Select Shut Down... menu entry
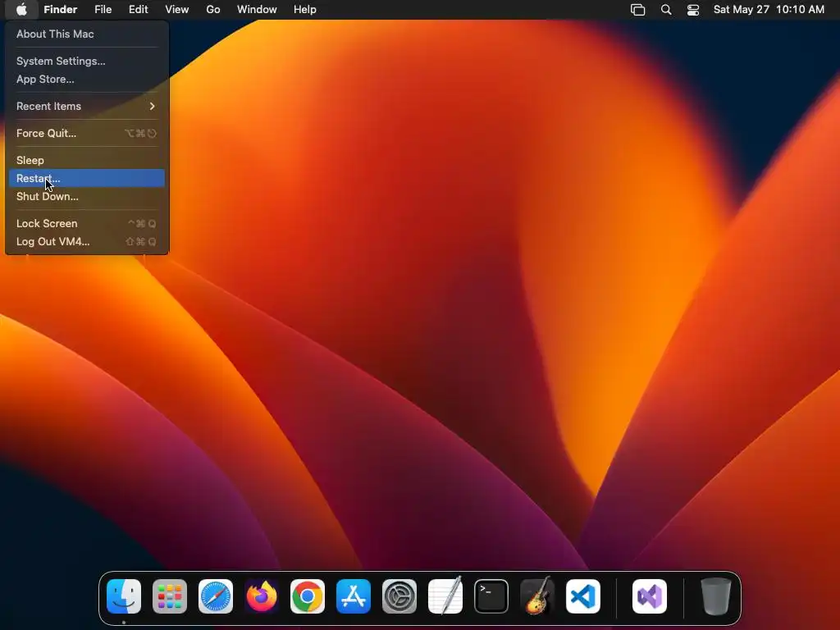Viewport: 840px width, 630px height. click(x=87, y=197)
